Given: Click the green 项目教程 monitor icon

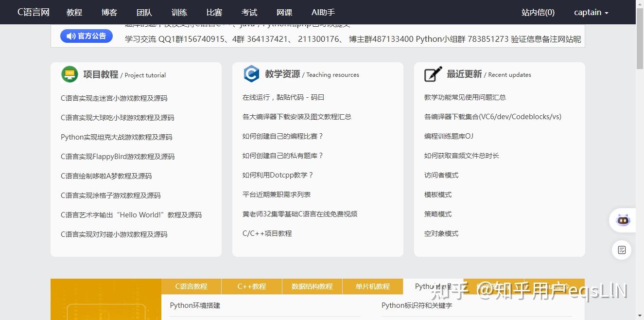Looking at the screenshot, I should [x=69, y=74].
